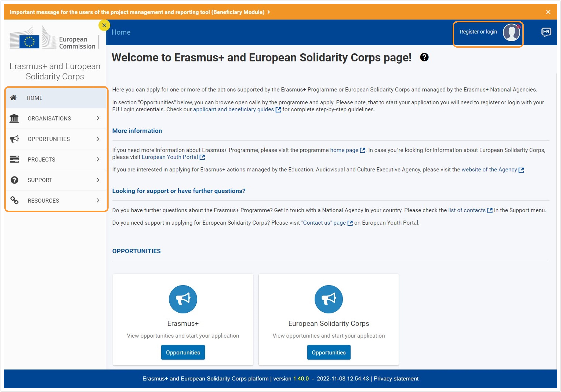Click the Opportunities megaphone sidebar icon

(14, 139)
